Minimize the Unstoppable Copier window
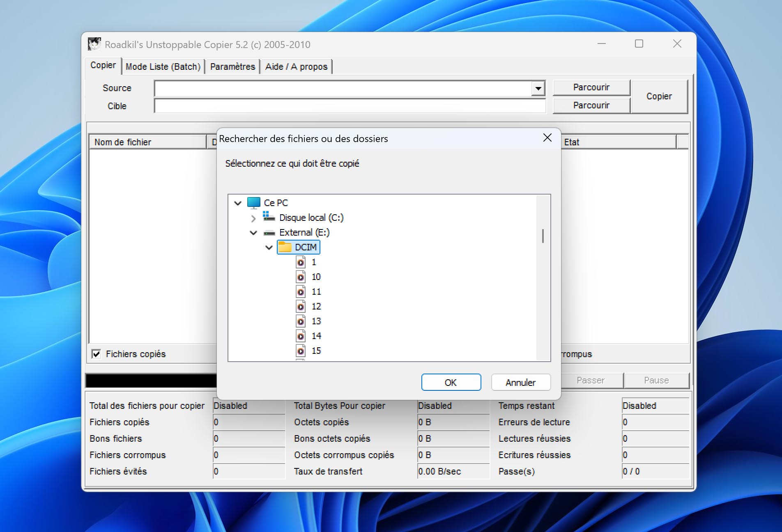Image resolution: width=782 pixels, height=532 pixels. pos(602,44)
